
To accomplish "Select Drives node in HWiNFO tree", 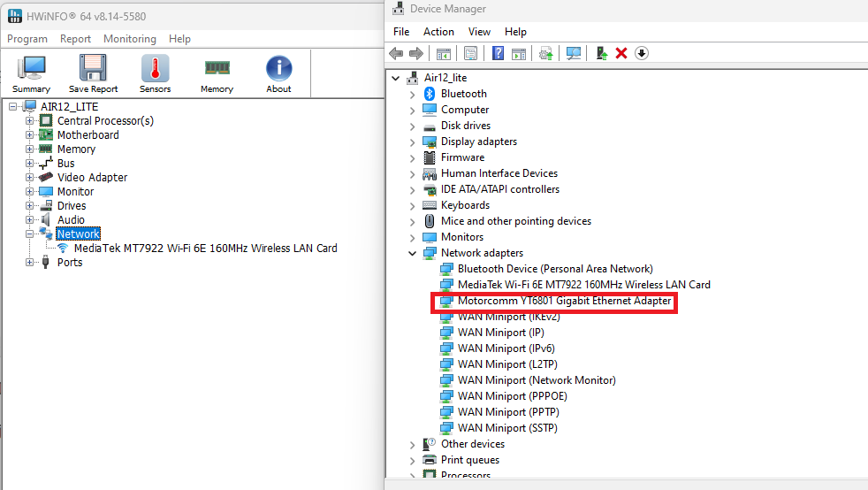I will (72, 205).
